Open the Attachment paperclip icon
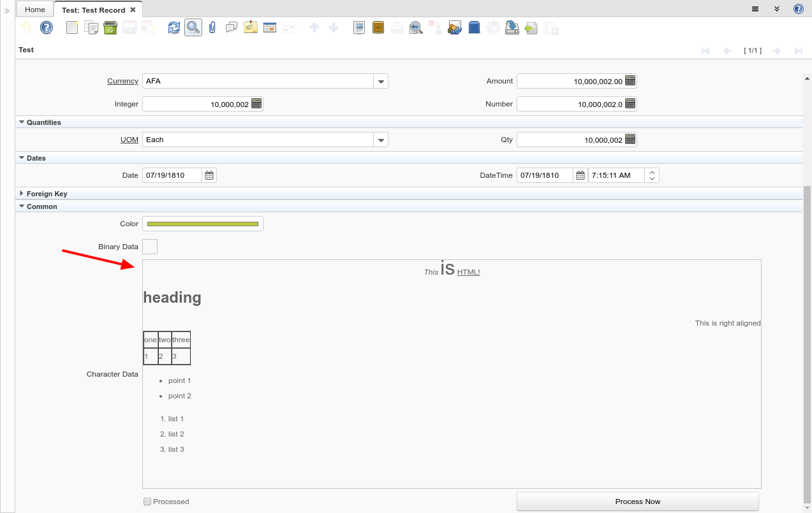Viewport: 812px width, 513px height. pyautogui.click(x=212, y=27)
